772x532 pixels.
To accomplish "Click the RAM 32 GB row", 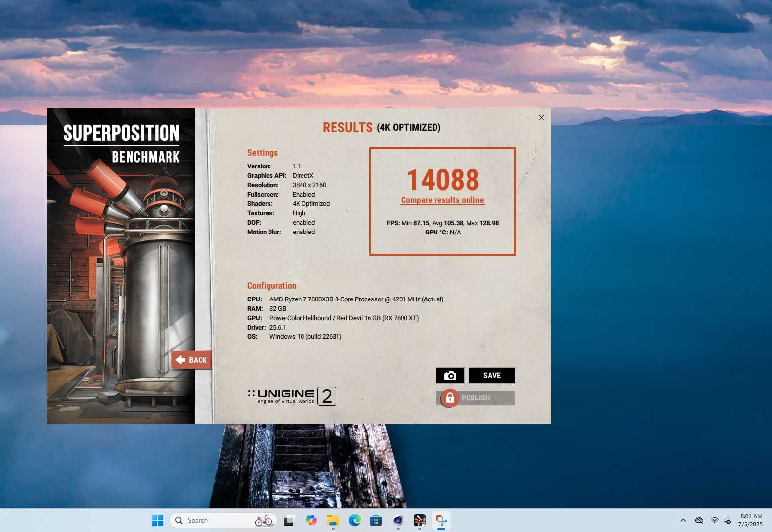I will click(x=267, y=309).
